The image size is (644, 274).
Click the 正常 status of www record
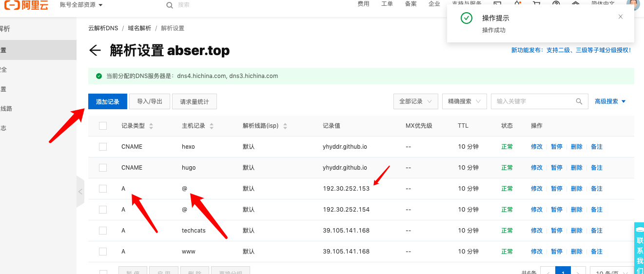click(x=507, y=252)
